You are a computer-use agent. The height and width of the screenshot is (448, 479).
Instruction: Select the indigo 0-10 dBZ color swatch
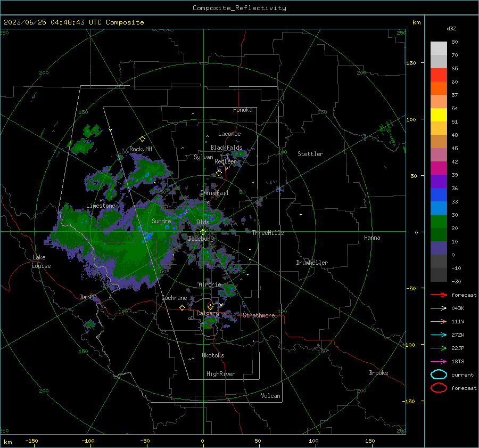[439, 248]
